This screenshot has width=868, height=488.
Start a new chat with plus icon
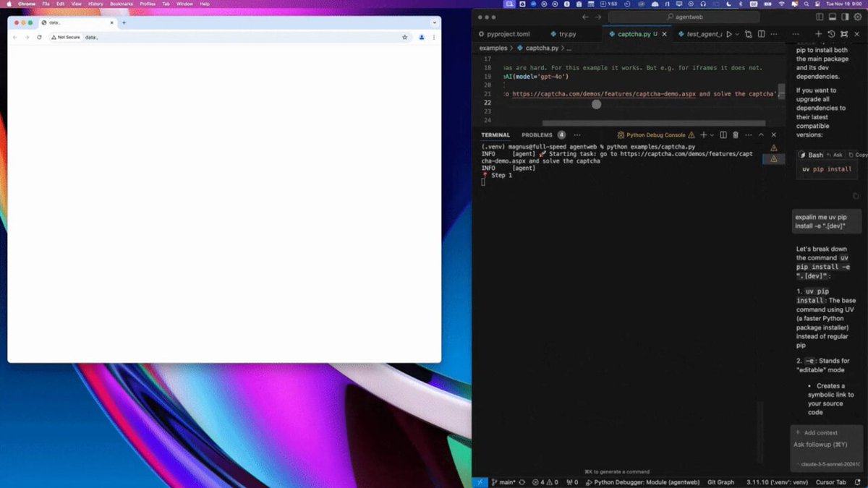pos(818,34)
